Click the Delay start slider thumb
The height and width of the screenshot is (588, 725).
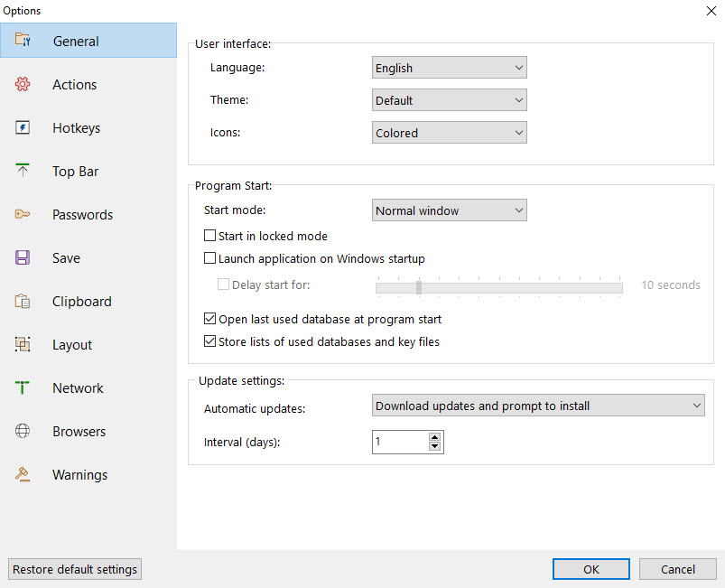[419, 287]
